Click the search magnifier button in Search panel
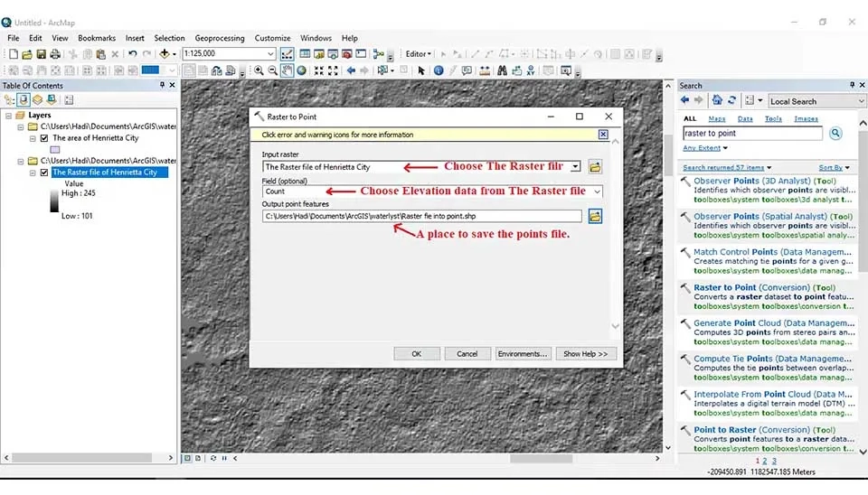 click(835, 134)
